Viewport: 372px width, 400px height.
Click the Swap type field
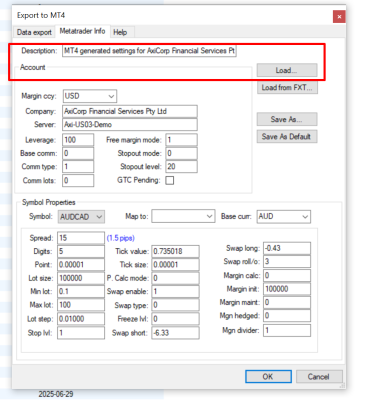175,305
